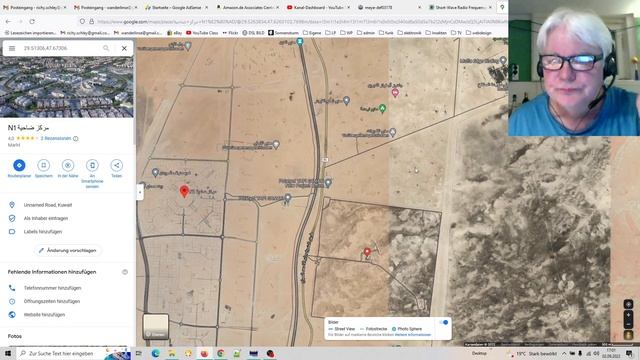The height and width of the screenshot is (360, 640).
Task: Switch to first Posteingang Gmail tab
Action: (x=33, y=7)
